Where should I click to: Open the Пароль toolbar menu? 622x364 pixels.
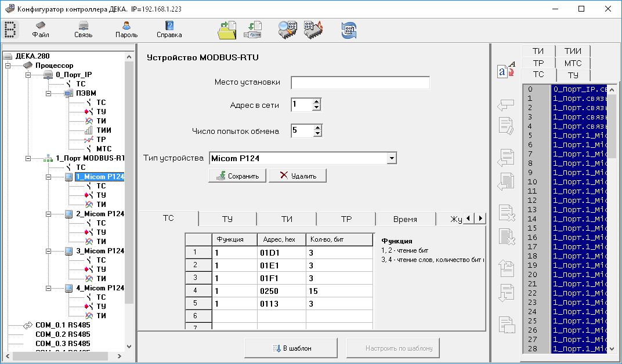pyautogui.click(x=126, y=30)
